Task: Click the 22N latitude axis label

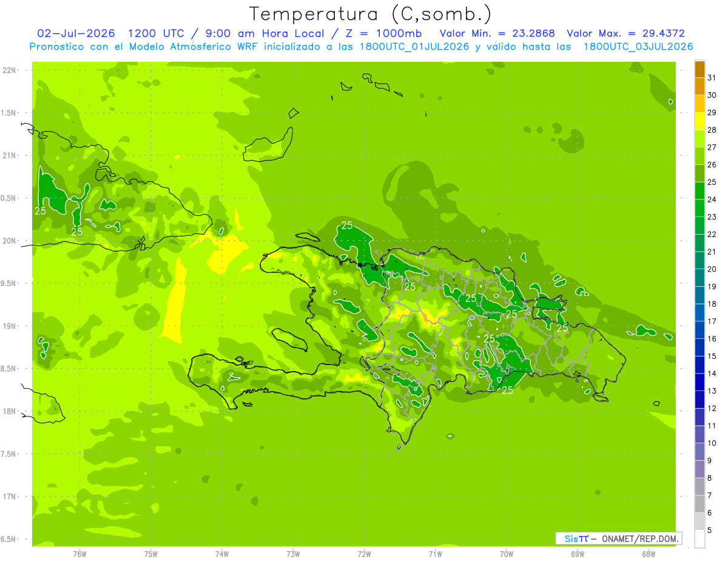Action: [x=10, y=70]
